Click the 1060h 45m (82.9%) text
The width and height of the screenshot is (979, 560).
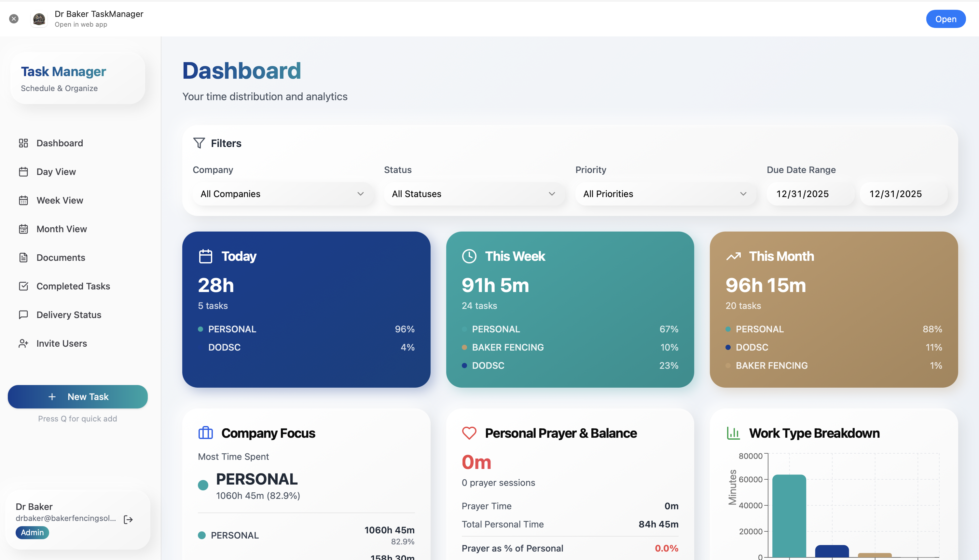coord(258,496)
